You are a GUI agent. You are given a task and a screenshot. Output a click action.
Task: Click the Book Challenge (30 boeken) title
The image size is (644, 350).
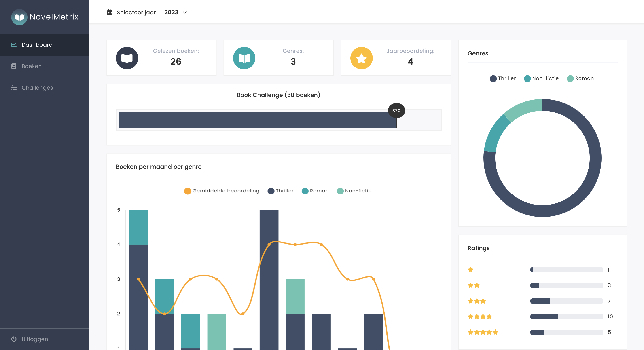point(278,95)
